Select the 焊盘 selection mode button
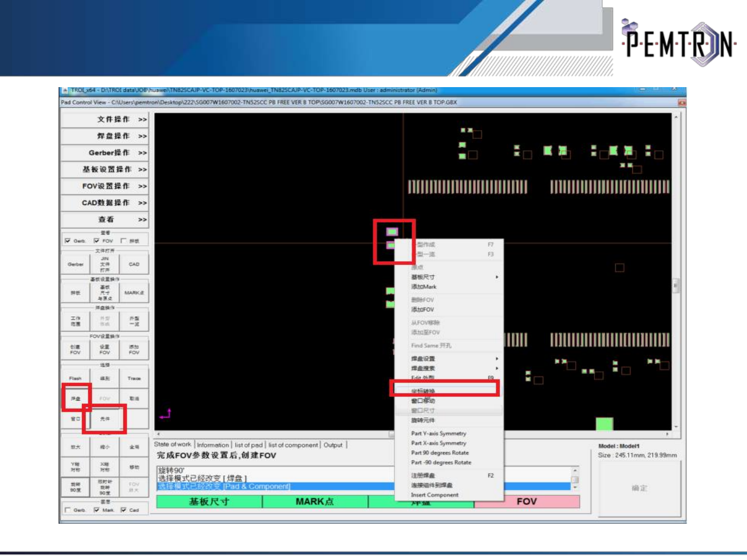The width and height of the screenshot is (747, 560). (76, 398)
